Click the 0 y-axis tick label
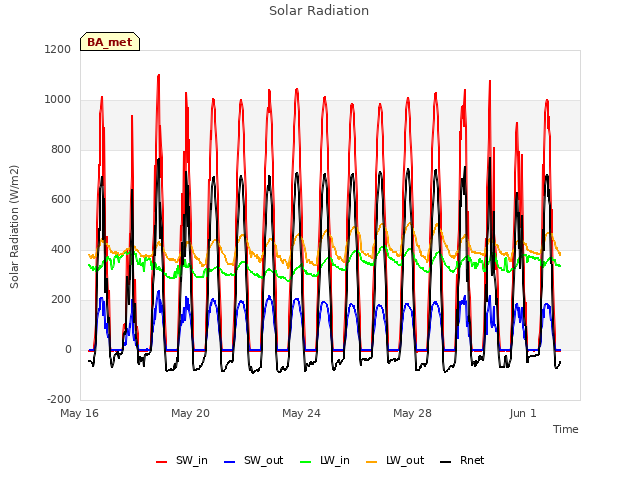The image size is (640, 480). pos(68,349)
